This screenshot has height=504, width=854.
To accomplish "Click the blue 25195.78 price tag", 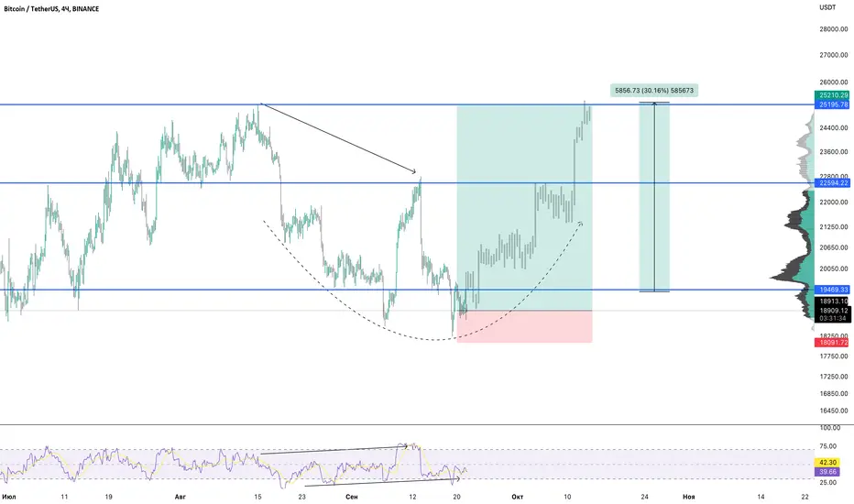I will pyautogui.click(x=833, y=104).
